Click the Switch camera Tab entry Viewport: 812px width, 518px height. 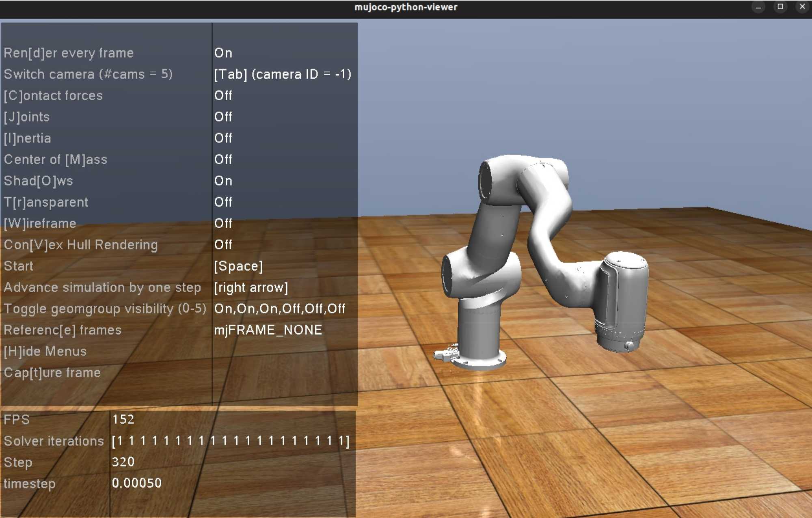(x=282, y=74)
